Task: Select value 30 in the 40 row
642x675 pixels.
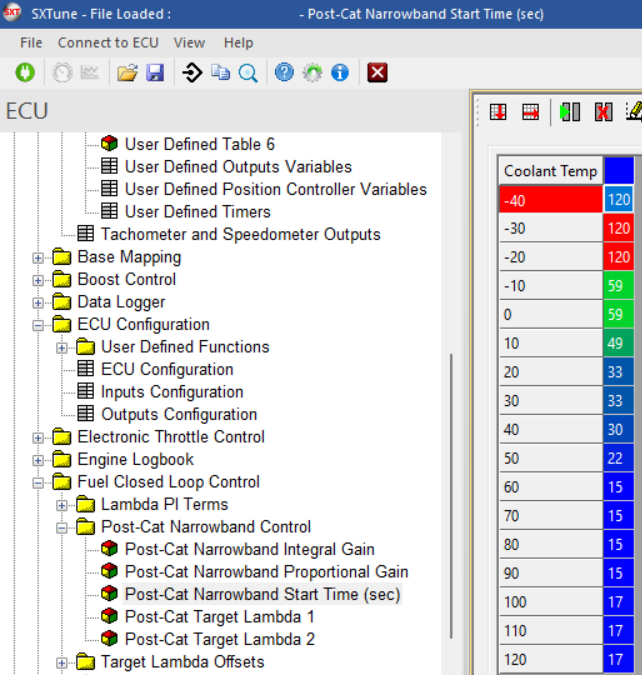Action: click(x=619, y=430)
